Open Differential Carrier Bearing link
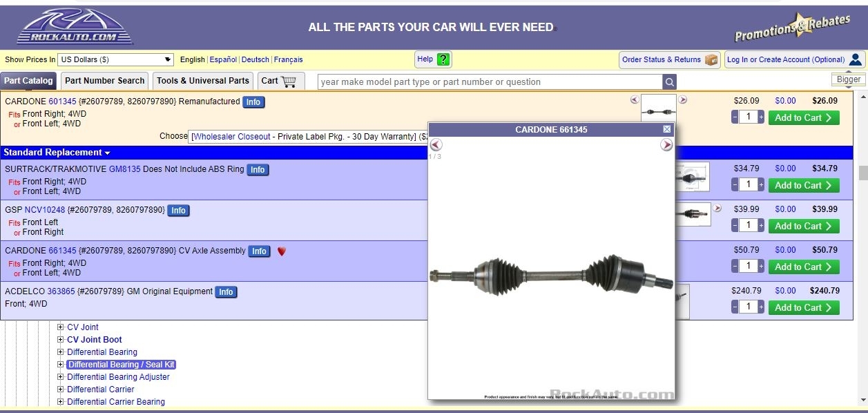 [116, 402]
